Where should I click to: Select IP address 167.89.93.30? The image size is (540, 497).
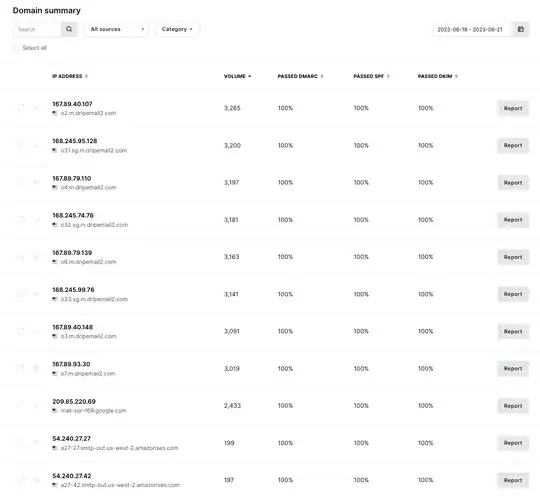pos(71,364)
